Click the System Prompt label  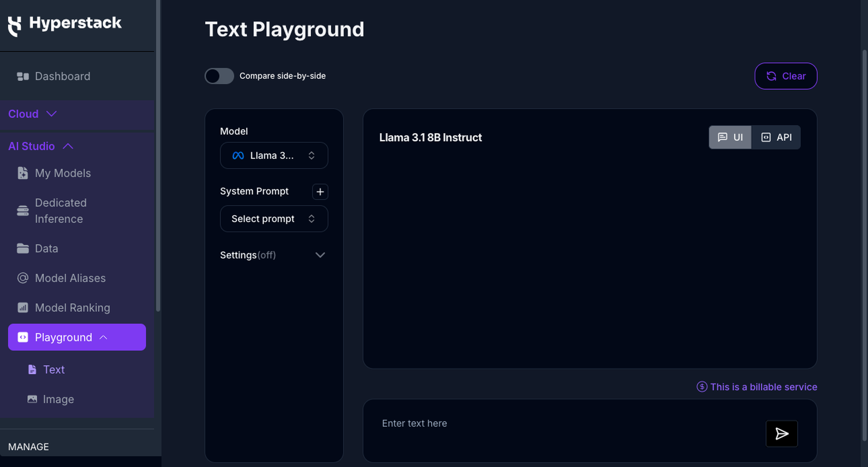pos(254,191)
